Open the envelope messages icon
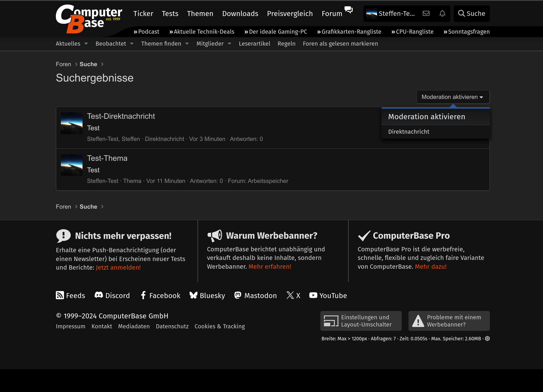 pos(426,13)
